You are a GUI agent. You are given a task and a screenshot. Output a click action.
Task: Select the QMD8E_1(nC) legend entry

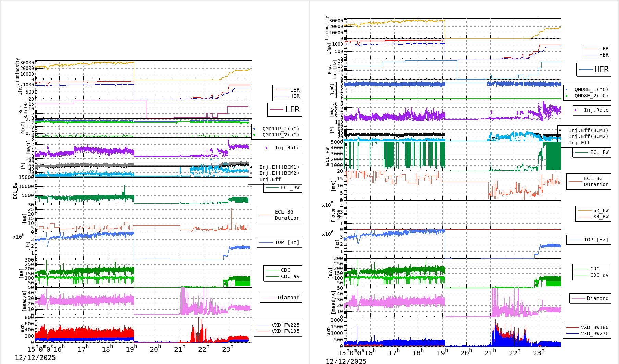(x=591, y=89)
